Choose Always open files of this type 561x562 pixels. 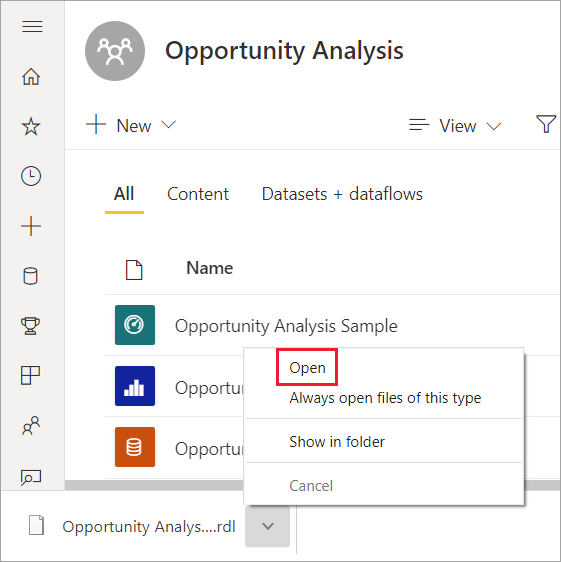tap(385, 398)
